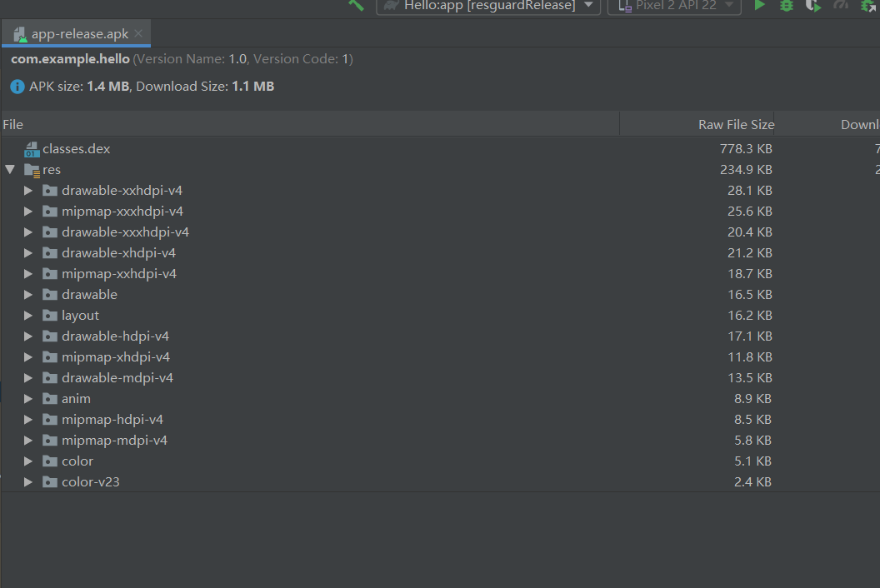This screenshot has height=588, width=880.
Task: Expand the mipmap-xxhdpi-v4 folder
Action: [27, 274]
